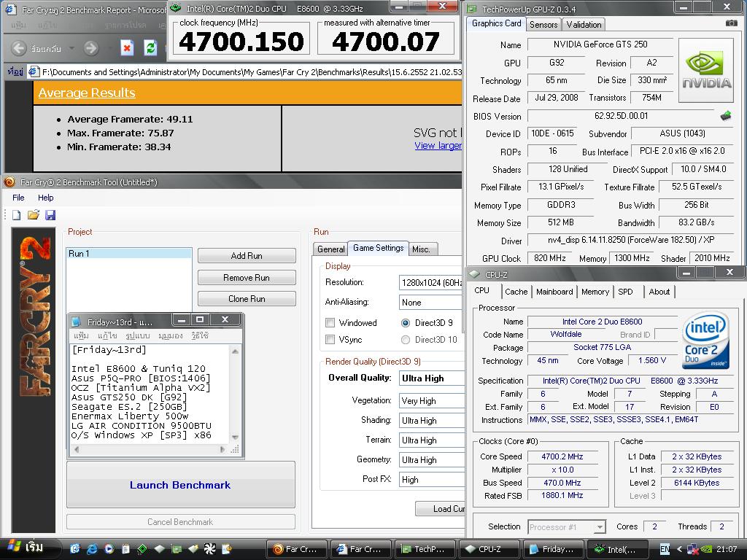This screenshot has width=747, height=560.
Task: Click the View larger link in report
Action: [x=438, y=146]
